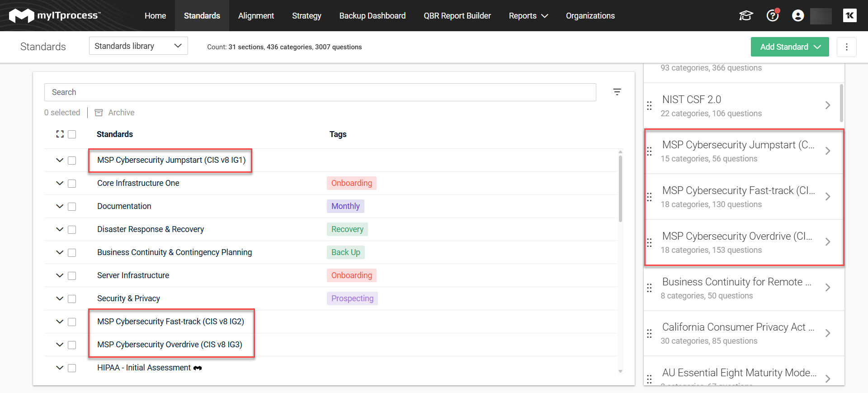Click the Prospecting tag
Image resolution: width=868 pixels, height=393 pixels.
tap(352, 298)
